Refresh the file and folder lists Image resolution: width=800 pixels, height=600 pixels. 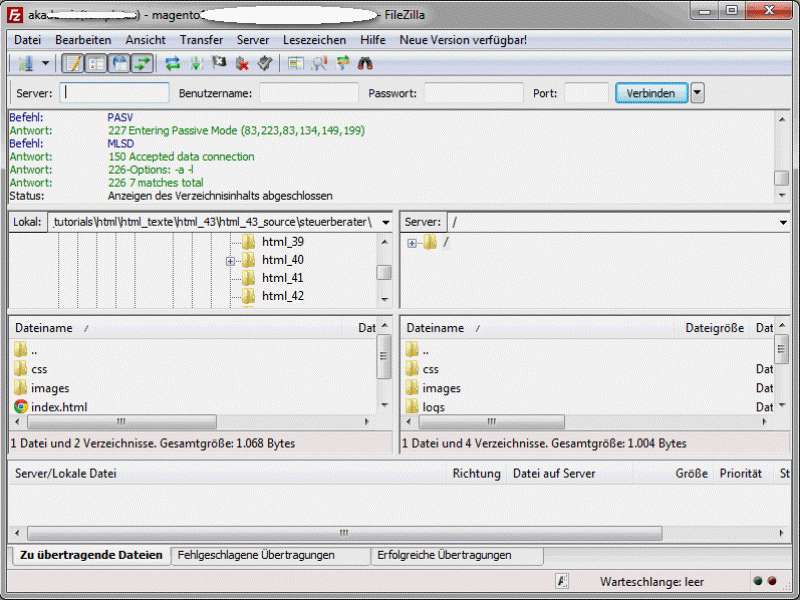[x=172, y=64]
